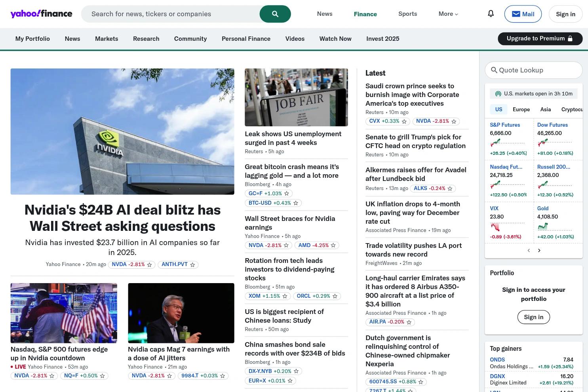Open Nvidia's $24B AI deal blitz headline
Viewport: 588px width, 392px height.
point(122,218)
